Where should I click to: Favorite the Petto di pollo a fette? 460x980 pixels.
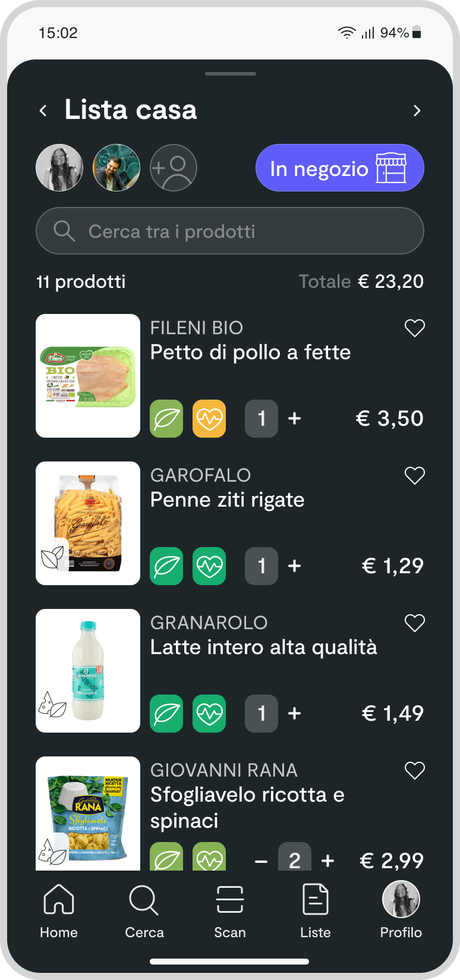click(415, 328)
